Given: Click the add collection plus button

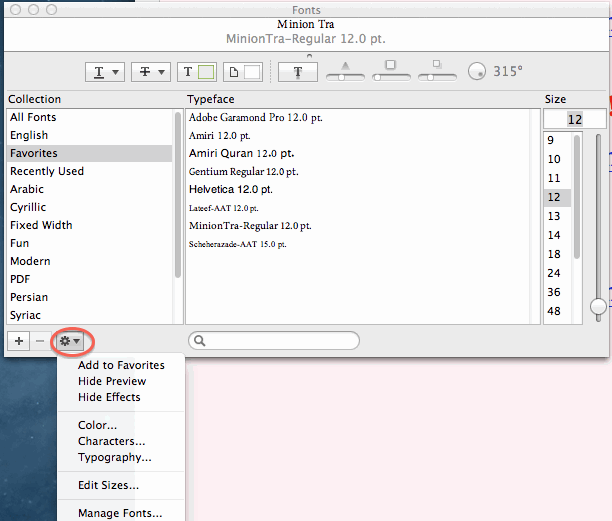Looking at the screenshot, I should pos(19,341).
